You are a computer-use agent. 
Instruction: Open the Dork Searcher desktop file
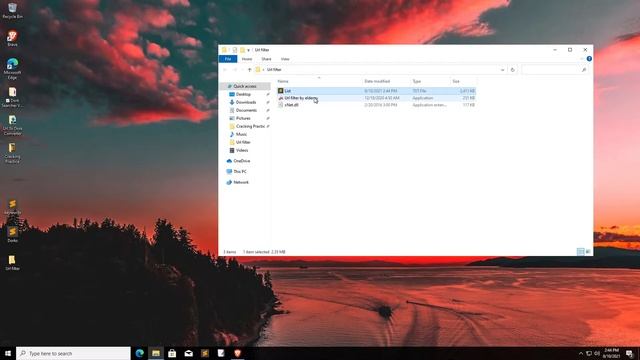tap(12, 97)
